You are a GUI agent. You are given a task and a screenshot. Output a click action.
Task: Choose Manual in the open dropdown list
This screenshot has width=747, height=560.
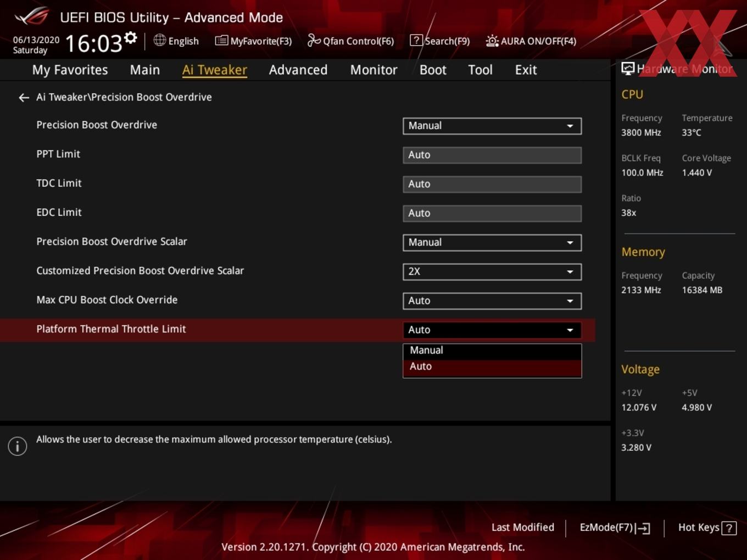pos(492,351)
